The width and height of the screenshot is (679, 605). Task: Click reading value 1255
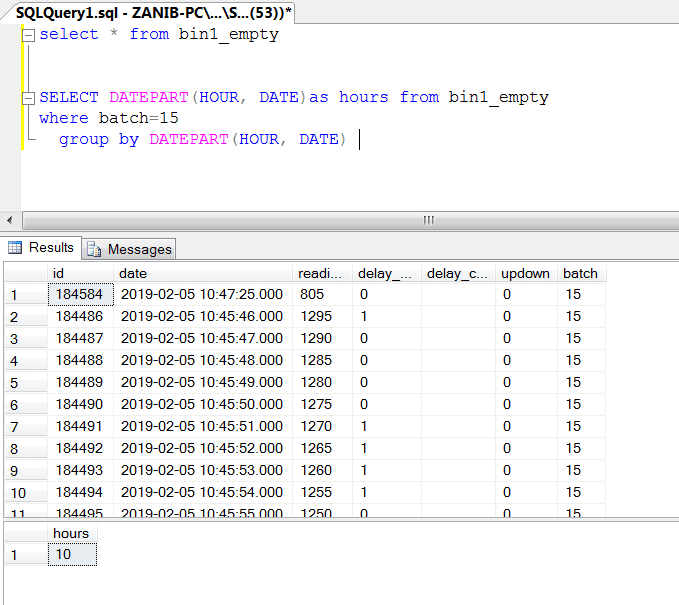[322, 493]
